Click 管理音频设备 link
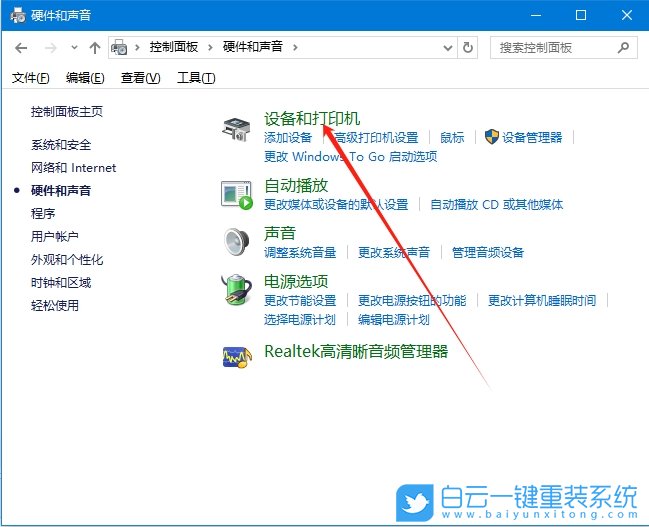 488,253
